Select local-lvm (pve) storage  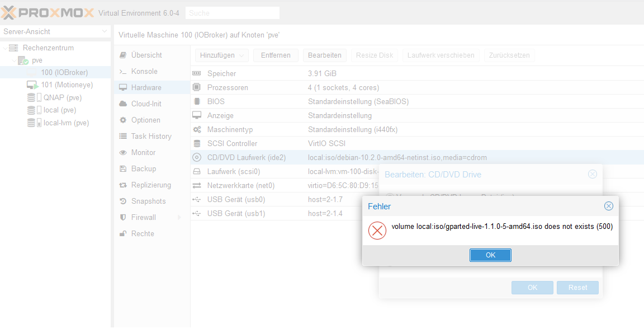[x=66, y=123]
